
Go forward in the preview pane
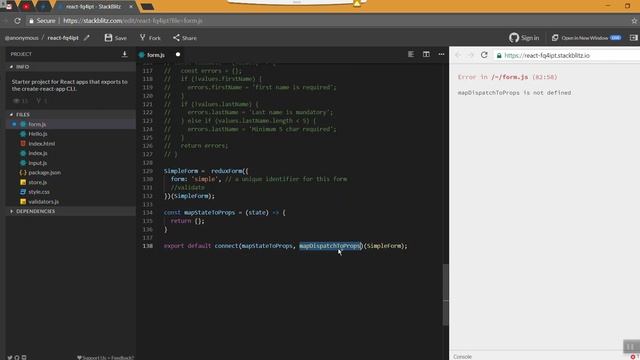pyautogui.click(x=471, y=55)
